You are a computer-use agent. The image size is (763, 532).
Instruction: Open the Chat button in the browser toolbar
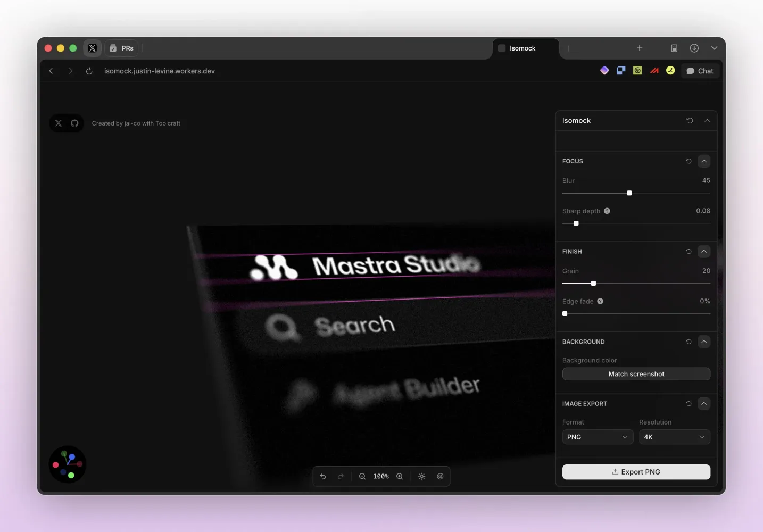[700, 71]
